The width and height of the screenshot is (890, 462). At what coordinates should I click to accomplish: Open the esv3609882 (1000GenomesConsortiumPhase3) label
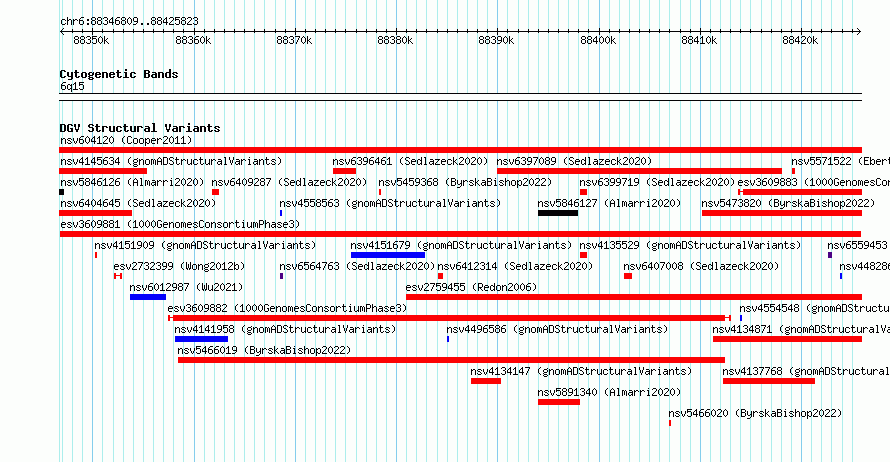coord(287,308)
